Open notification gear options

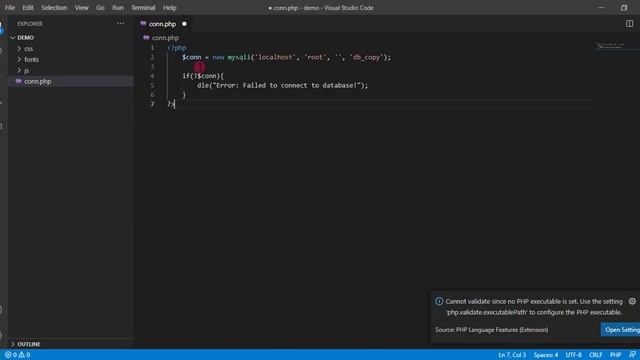(x=632, y=301)
